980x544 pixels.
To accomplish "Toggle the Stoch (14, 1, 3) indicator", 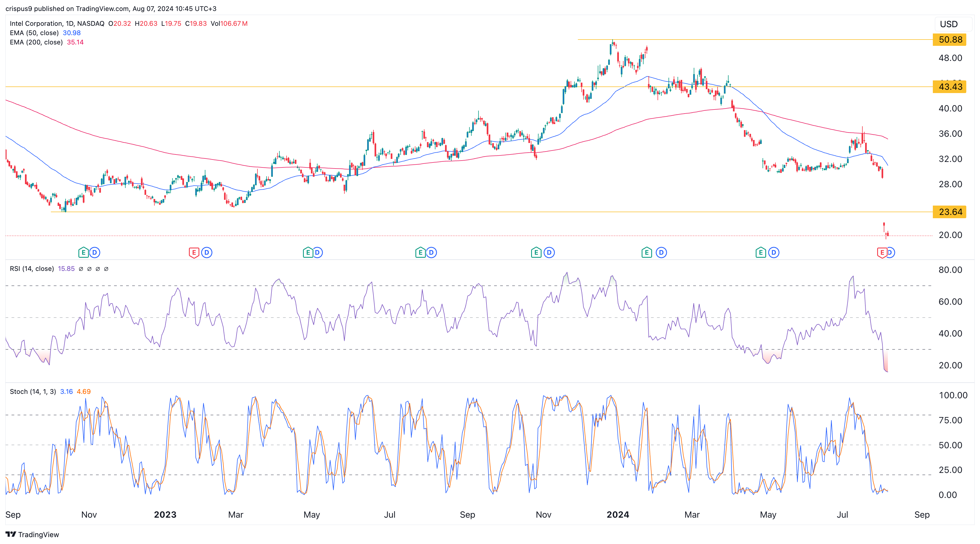I will [33, 391].
